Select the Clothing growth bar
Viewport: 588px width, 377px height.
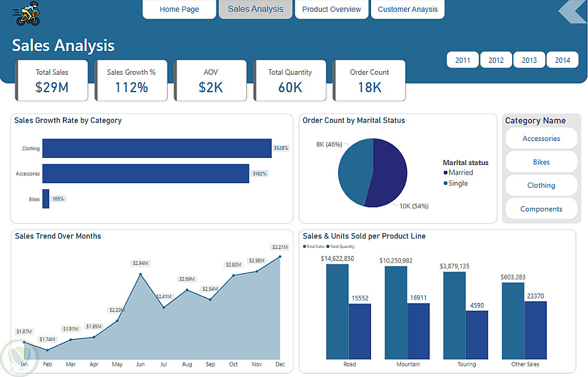tap(157, 148)
